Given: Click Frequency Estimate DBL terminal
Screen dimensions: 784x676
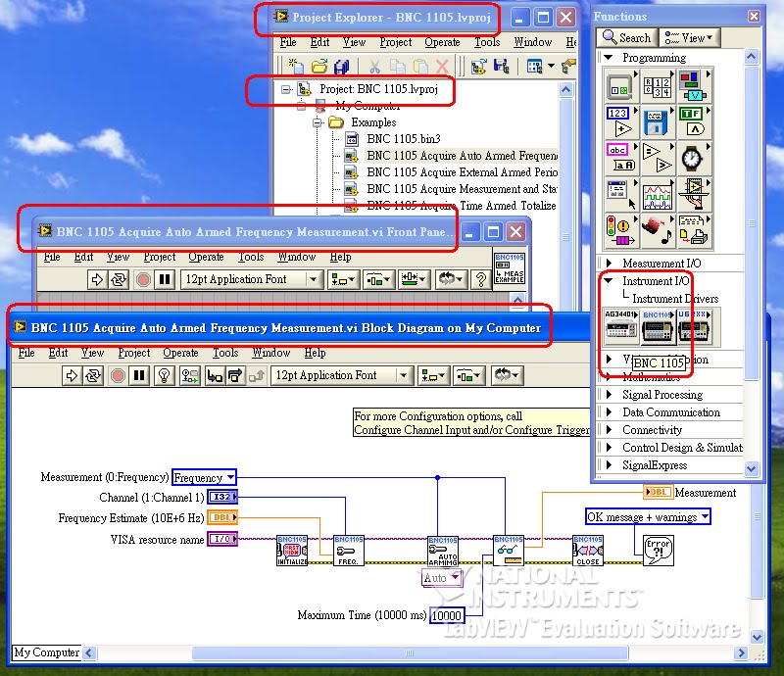Looking at the screenshot, I should pyautogui.click(x=222, y=517).
